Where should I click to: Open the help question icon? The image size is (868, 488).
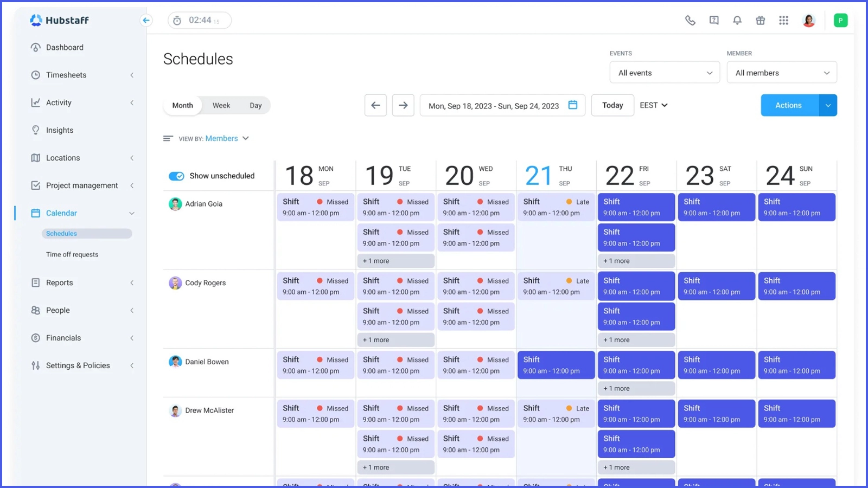[714, 20]
